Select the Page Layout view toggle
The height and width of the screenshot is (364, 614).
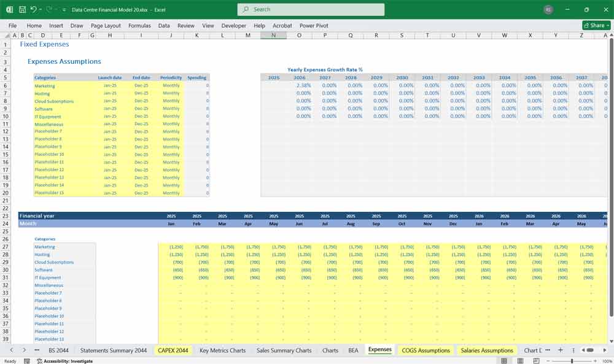[x=520, y=361]
